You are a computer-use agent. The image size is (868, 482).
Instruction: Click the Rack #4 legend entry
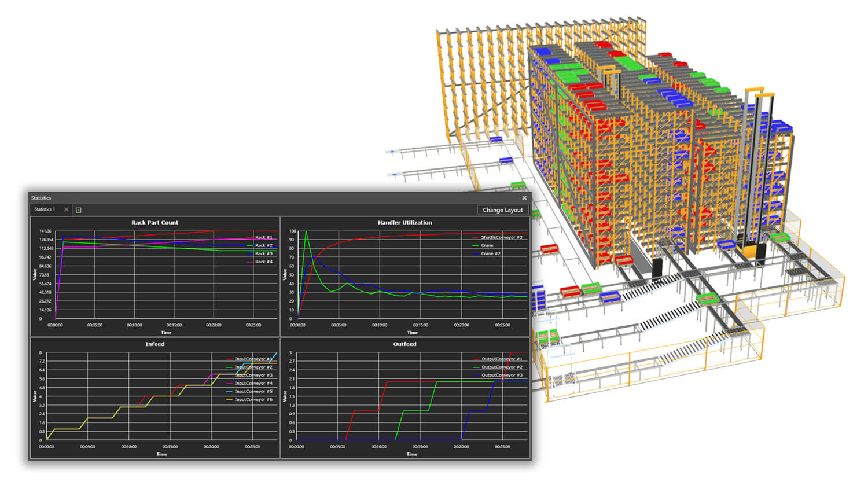tap(259, 262)
